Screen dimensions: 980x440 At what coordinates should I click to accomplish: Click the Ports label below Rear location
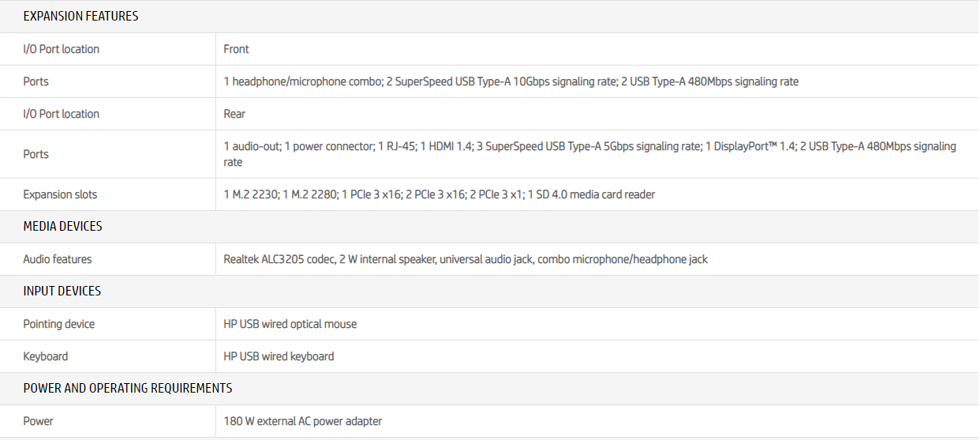tap(36, 154)
